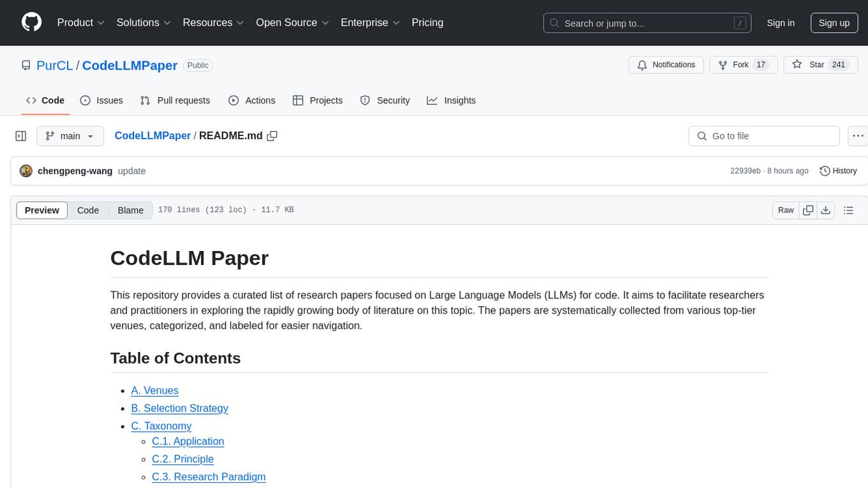Click the Table of Contents heading

(176, 358)
